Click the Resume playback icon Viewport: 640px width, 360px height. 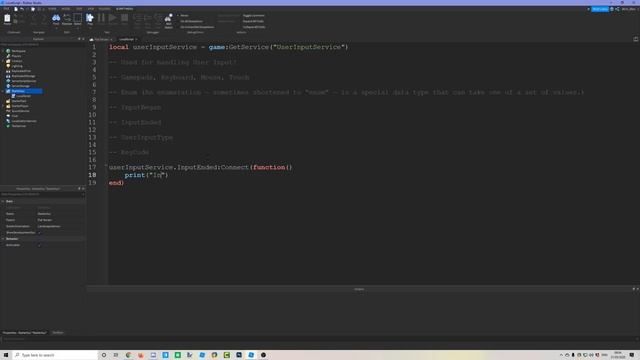tap(113, 18)
